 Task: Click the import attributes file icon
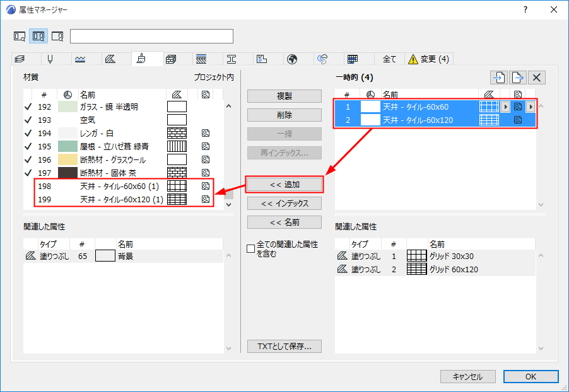(499, 78)
